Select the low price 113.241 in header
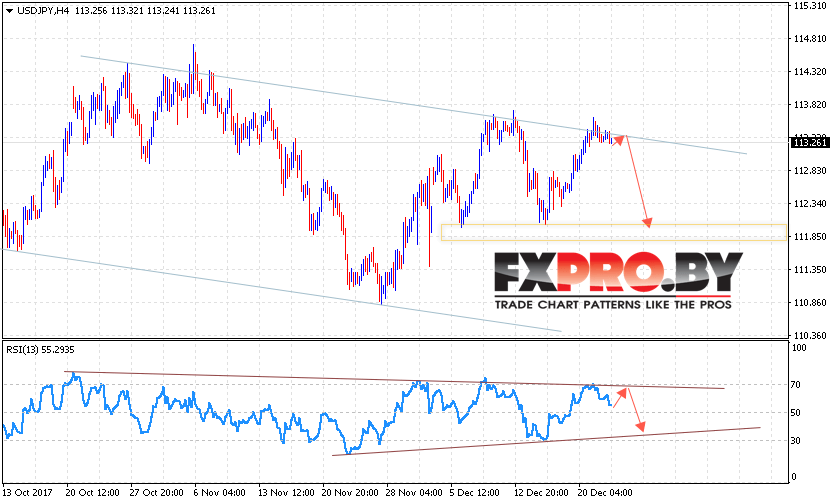This screenshot has width=831, height=504. tap(163, 11)
